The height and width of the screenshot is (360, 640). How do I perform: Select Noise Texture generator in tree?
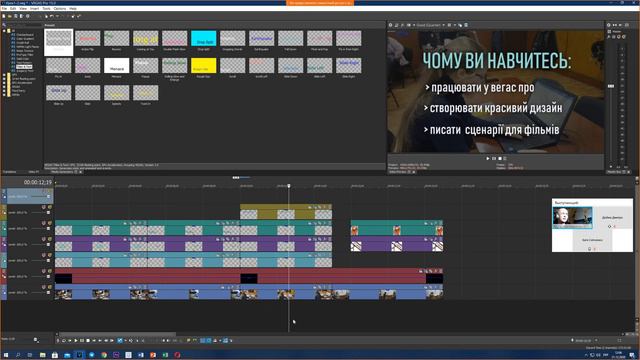point(25,51)
